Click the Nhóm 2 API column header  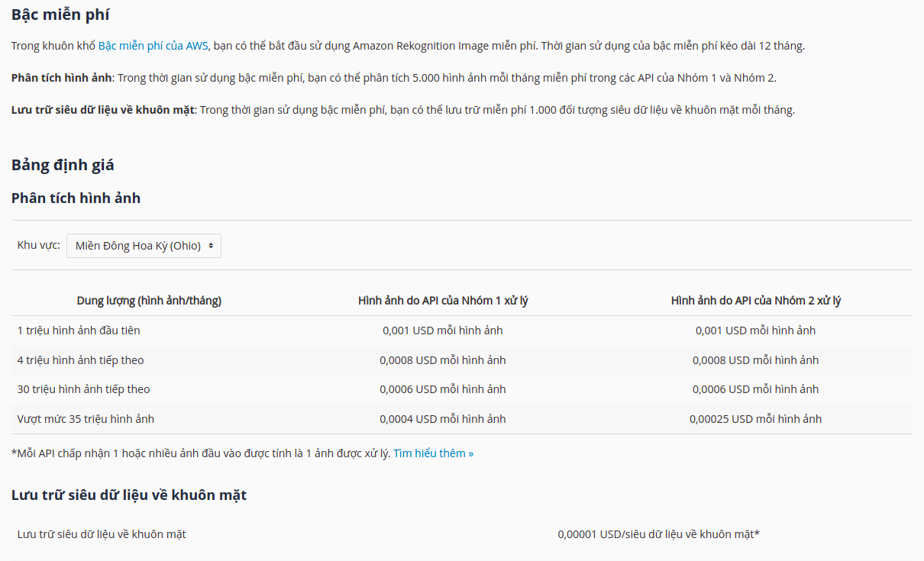(755, 301)
